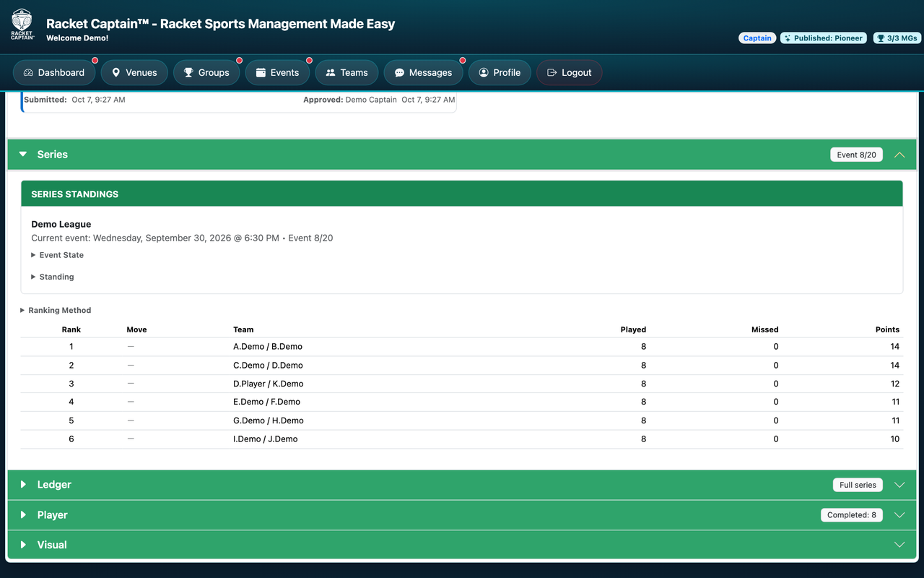This screenshot has width=924, height=578.
Task: Collapse the Series section triangle
Action: click(23, 155)
